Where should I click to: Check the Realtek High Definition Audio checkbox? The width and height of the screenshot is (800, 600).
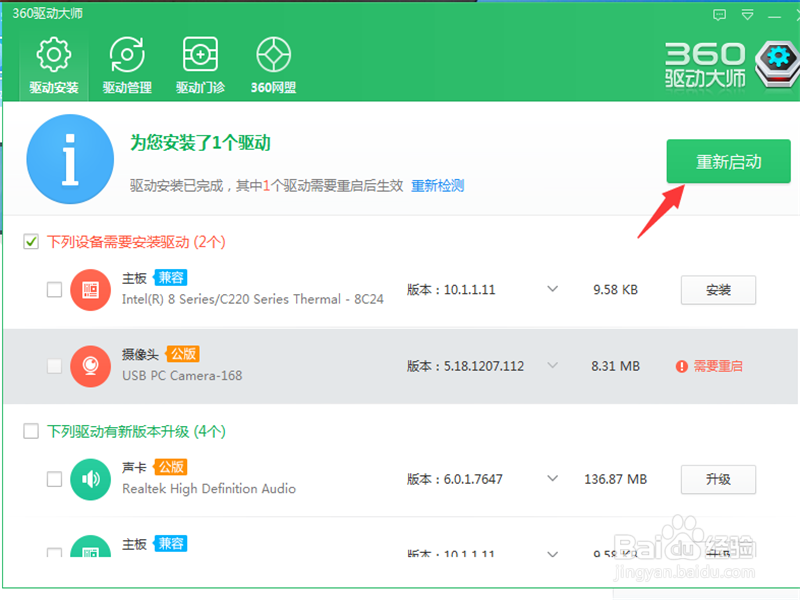(x=54, y=479)
